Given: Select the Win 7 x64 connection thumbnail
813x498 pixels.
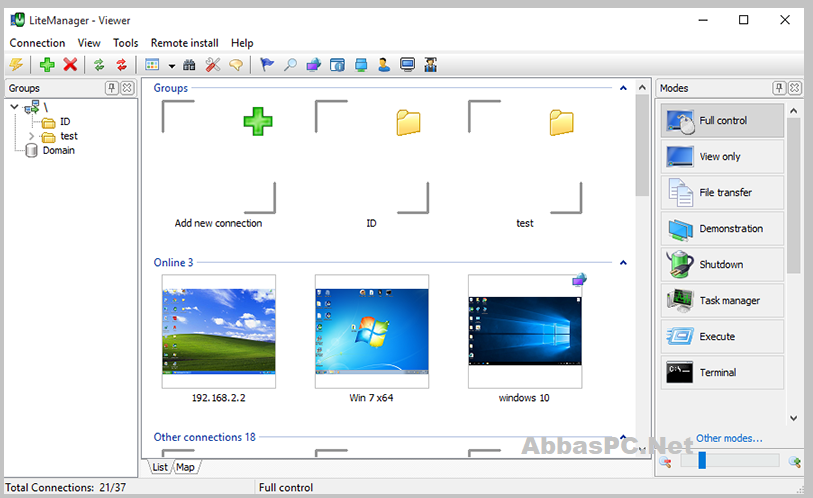Looking at the screenshot, I should [x=372, y=331].
